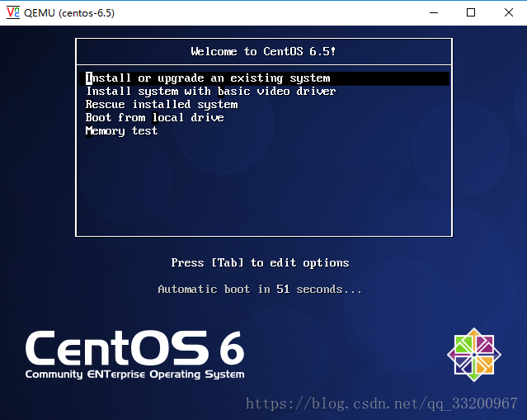
Task: Pick the "Rescue installed system" entry
Action: (162, 105)
